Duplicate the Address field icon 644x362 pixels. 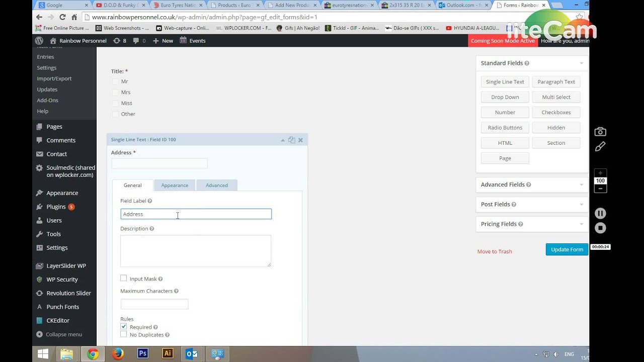(x=291, y=140)
